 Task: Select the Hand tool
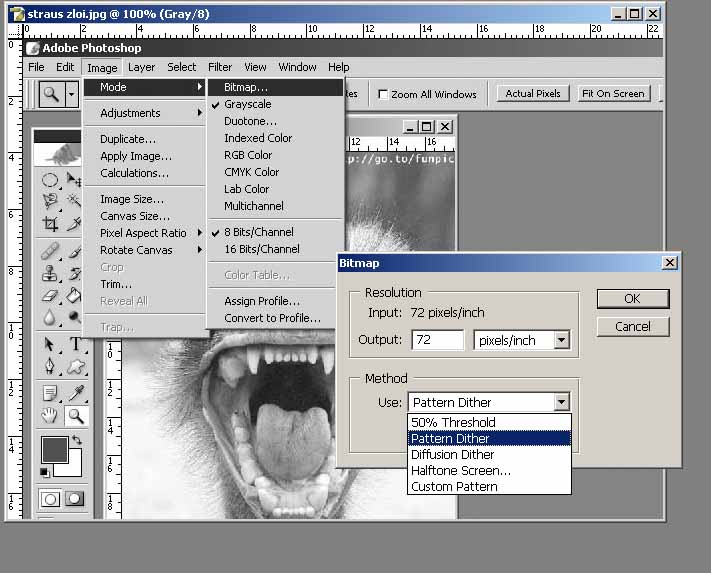click(x=50, y=416)
